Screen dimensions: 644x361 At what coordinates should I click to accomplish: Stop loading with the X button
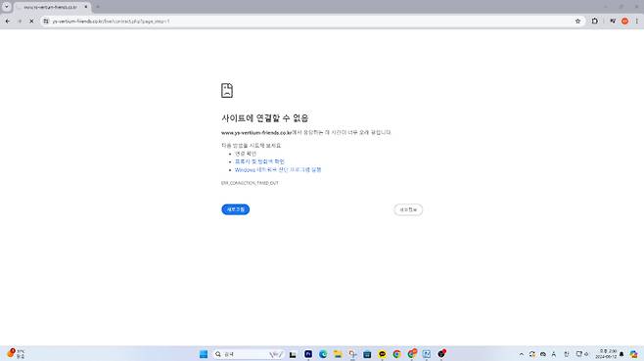tap(31, 21)
